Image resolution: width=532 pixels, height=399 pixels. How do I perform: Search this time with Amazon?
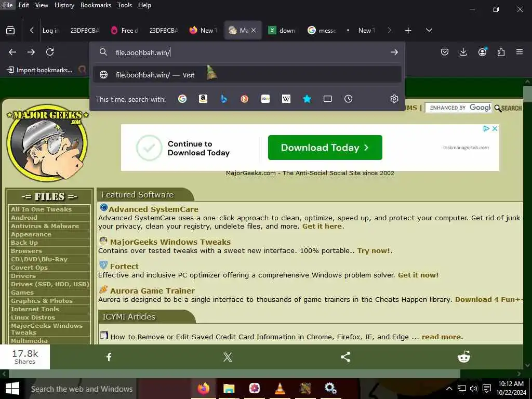[203, 99]
